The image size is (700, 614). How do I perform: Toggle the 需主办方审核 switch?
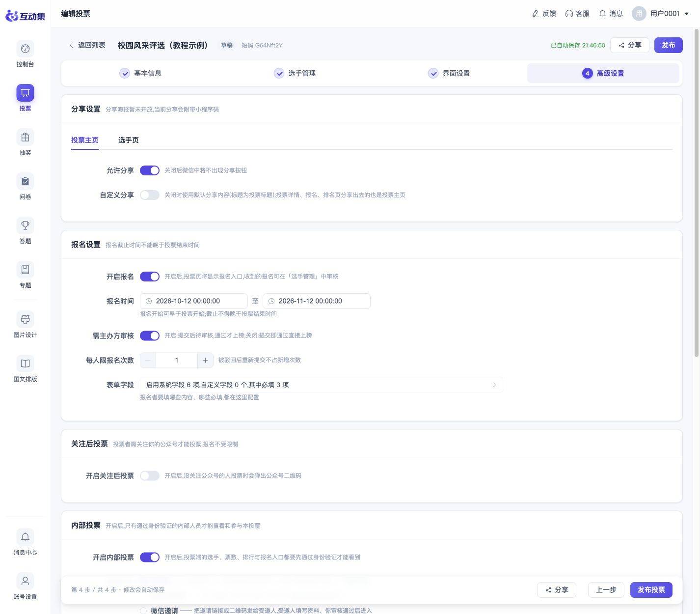(150, 335)
